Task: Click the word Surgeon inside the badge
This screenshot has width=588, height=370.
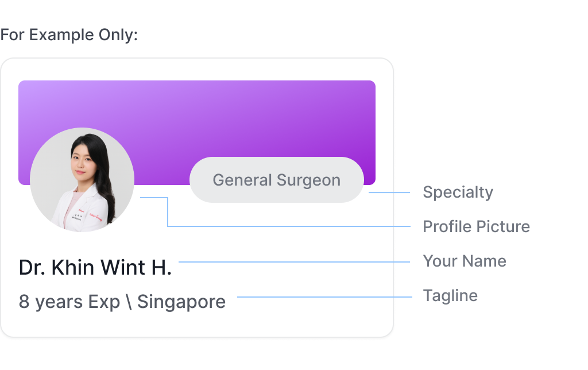Action: tap(308, 180)
